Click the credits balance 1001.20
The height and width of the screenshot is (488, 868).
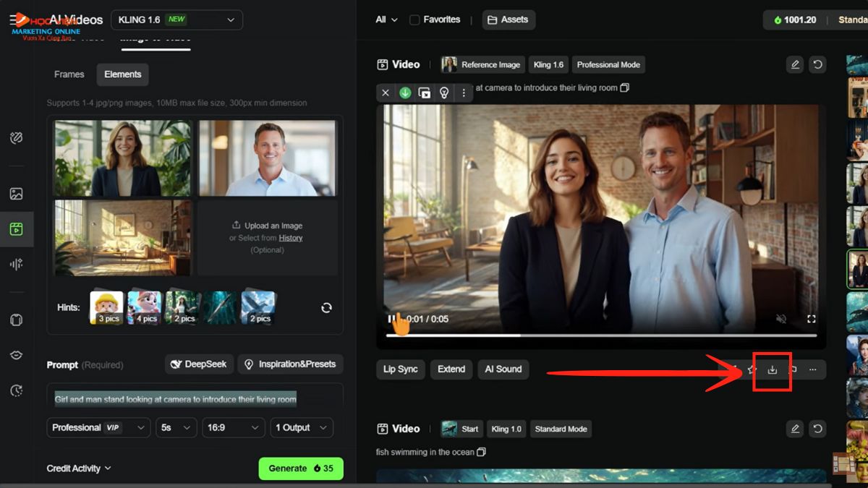pyautogui.click(x=795, y=20)
